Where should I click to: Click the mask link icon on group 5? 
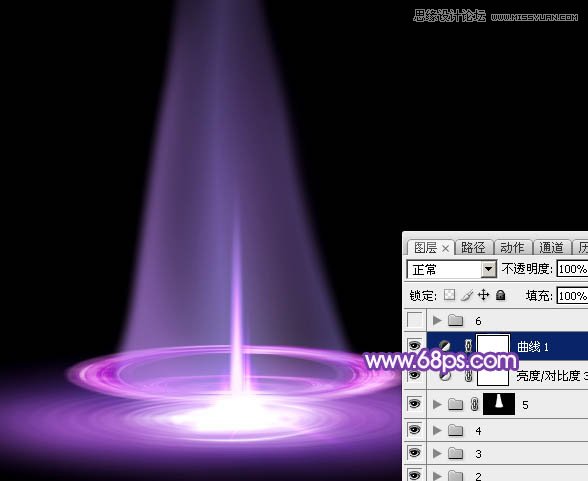tap(474, 405)
